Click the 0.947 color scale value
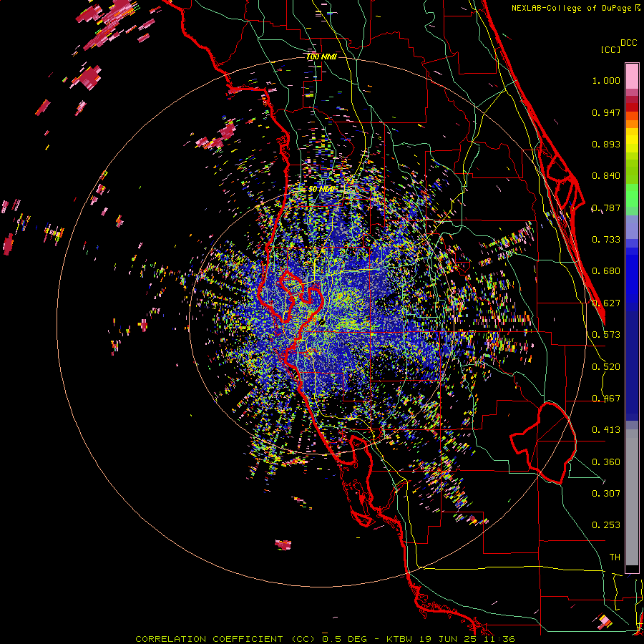 tap(606, 112)
